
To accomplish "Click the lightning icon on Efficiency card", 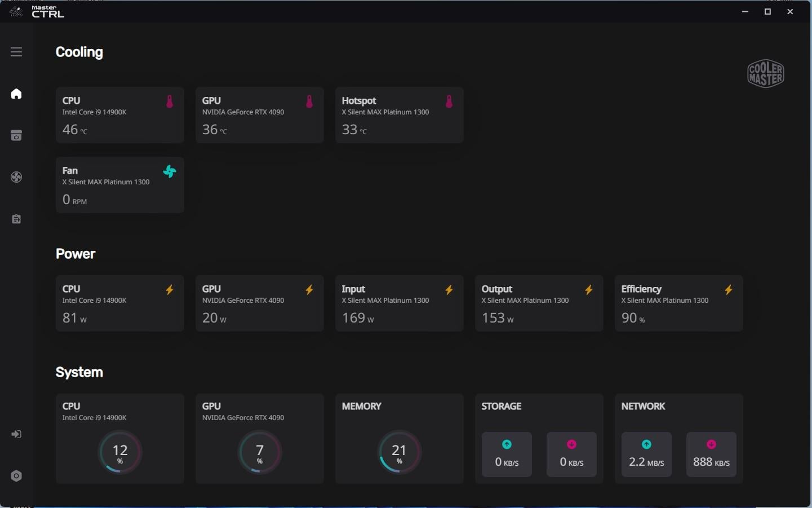I will 729,290.
